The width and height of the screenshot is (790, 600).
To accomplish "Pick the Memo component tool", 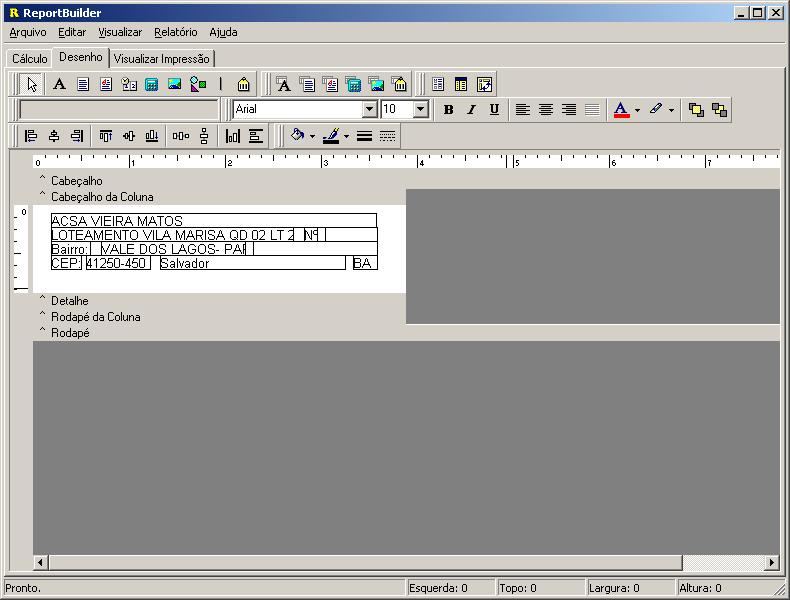I will (83, 84).
